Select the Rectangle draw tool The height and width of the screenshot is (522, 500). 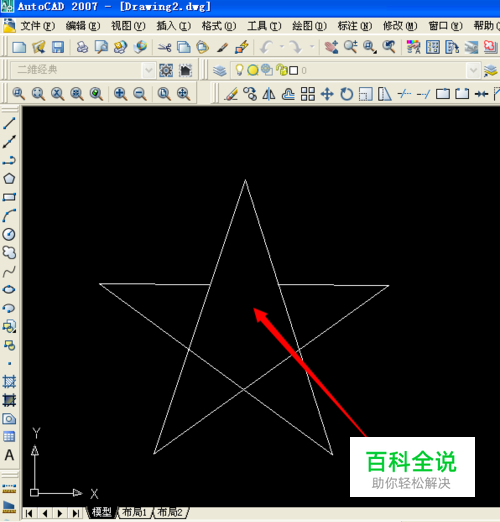pyautogui.click(x=9, y=197)
